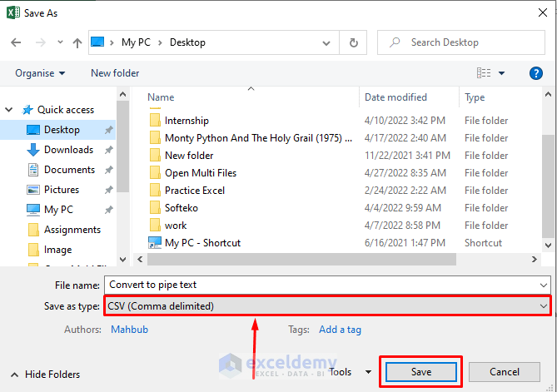Viewport: 557px width, 392px height.
Task: Select Desktop in the address path
Action: pos(187,42)
